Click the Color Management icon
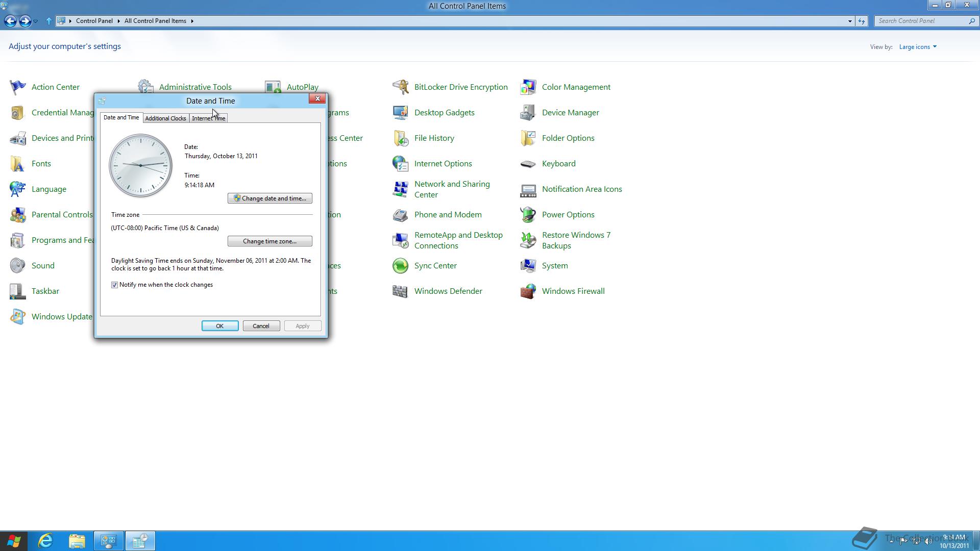 [528, 87]
